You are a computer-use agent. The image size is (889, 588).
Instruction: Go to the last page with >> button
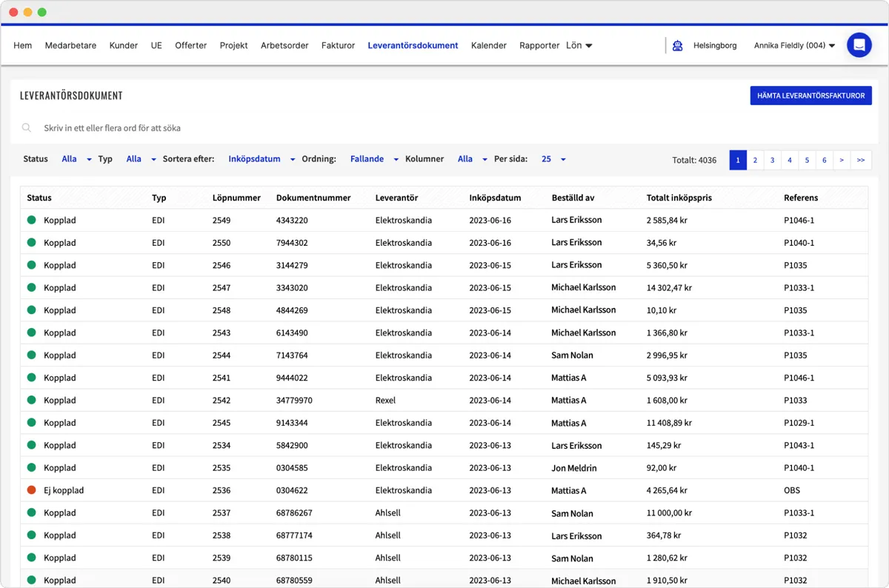[861, 160]
